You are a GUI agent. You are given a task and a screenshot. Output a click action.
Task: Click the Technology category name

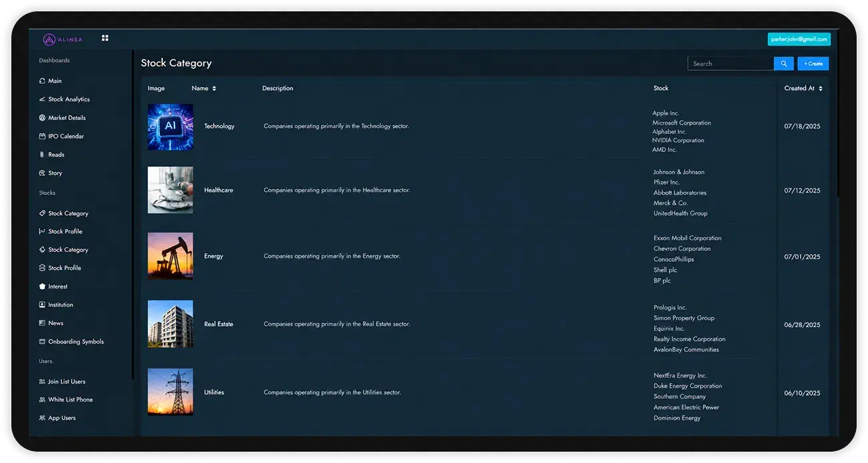219,126
